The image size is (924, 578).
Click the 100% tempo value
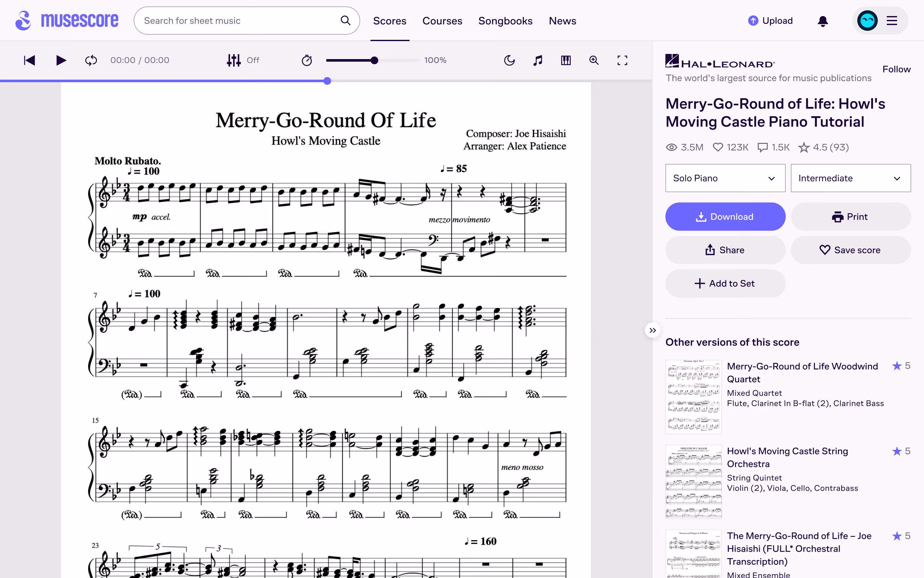435,60
